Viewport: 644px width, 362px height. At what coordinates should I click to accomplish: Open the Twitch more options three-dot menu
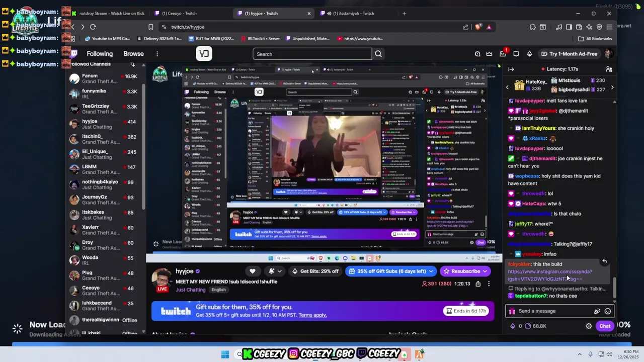click(x=157, y=54)
